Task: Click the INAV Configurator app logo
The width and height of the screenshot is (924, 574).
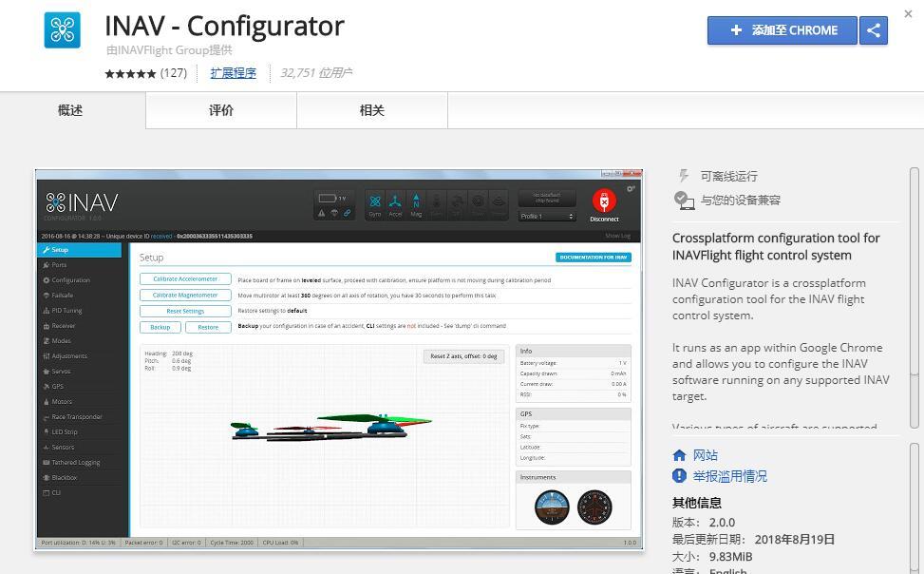Action: point(63,29)
